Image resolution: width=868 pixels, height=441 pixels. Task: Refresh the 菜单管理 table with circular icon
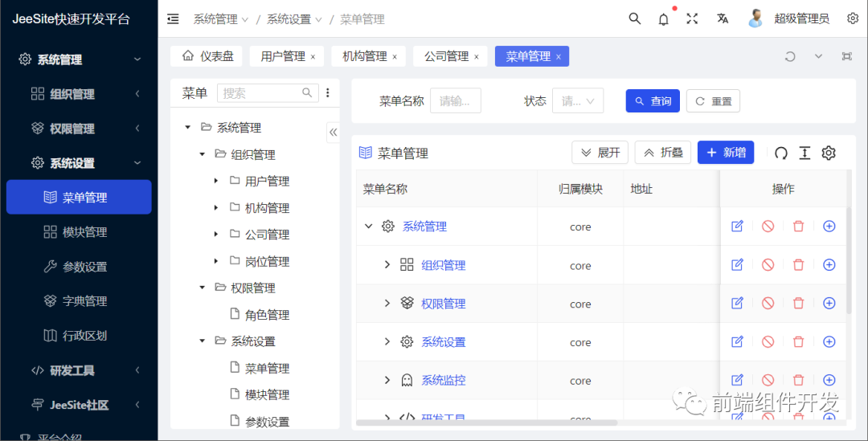coord(781,153)
